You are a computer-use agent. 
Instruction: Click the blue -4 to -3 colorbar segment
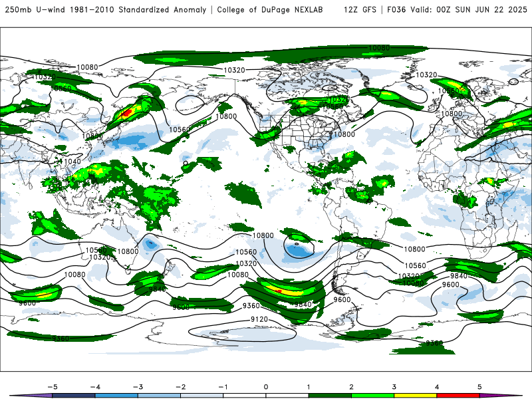(x=116, y=396)
